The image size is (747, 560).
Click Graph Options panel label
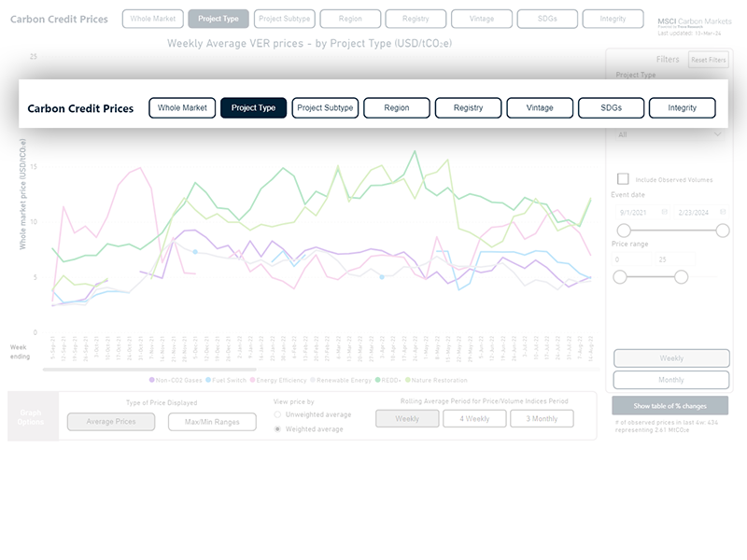tap(31, 416)
